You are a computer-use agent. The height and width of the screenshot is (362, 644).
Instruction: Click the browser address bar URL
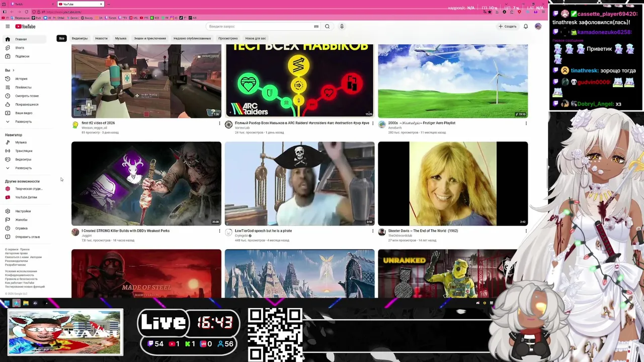64,12
